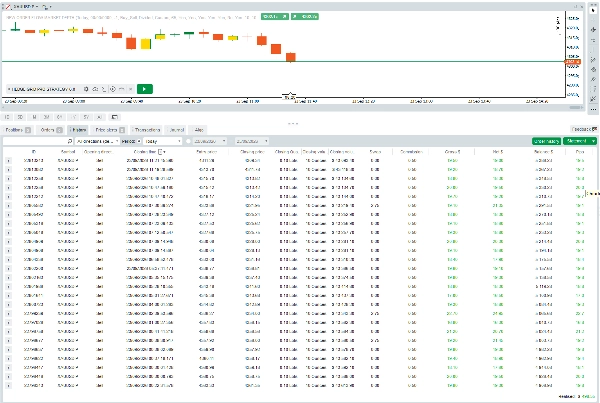The width and height of the screenshot is (600, 403).
Task: Open the Journal tab
Action: click(x=176, y=130)
